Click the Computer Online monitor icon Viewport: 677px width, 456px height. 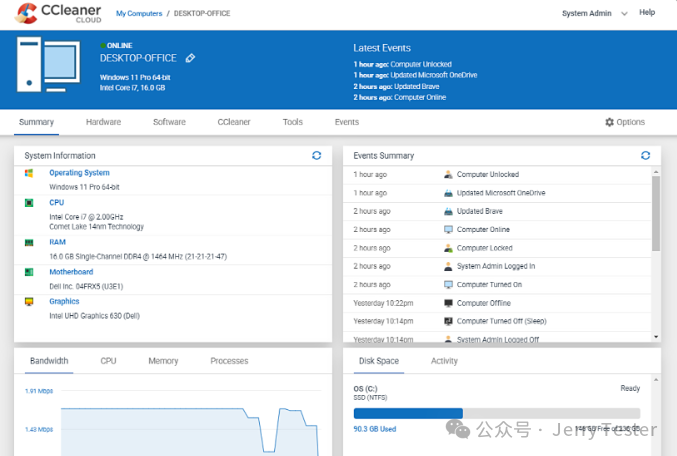[x=448, y=229]
